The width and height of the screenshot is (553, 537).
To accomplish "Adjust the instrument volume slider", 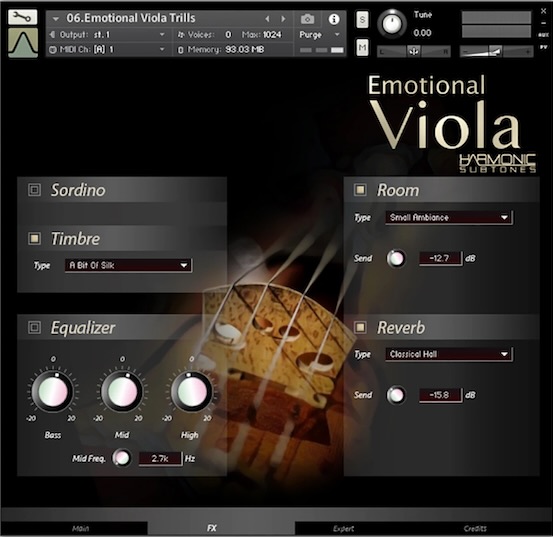I will pos(496,52).
